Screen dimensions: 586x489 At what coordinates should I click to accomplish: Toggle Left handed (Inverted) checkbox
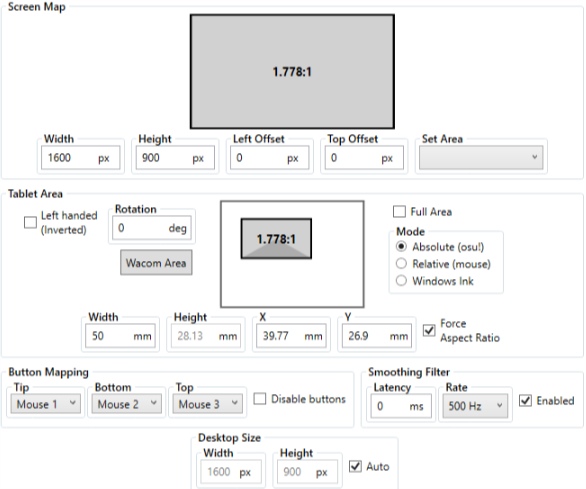coord(30,222)
